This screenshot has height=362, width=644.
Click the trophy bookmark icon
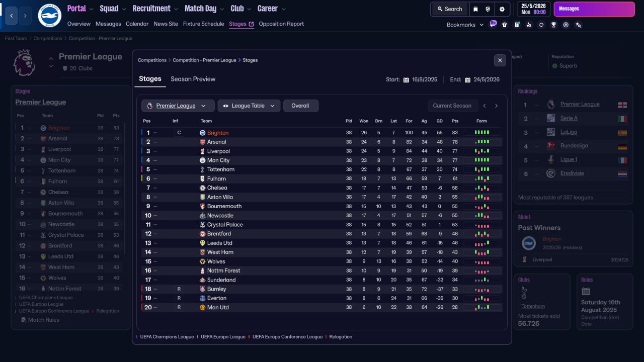click(553, 25)
